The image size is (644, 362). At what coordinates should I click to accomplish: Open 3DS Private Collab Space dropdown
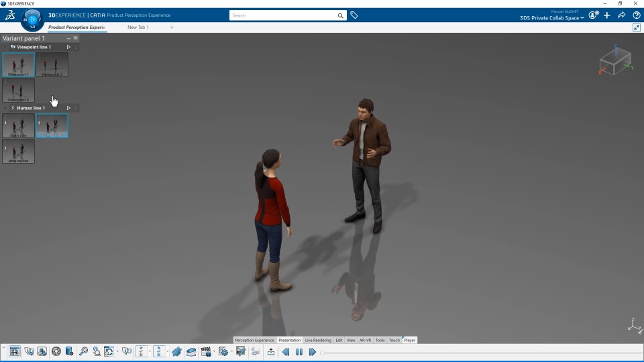point(552,18)
